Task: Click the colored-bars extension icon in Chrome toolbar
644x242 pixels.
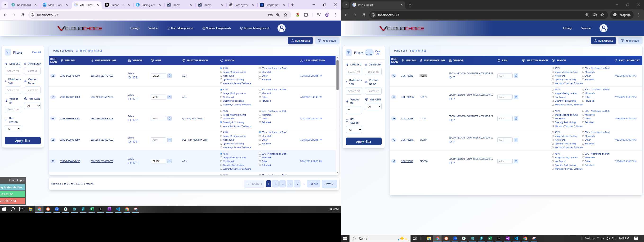Action: tap(297, 15)
